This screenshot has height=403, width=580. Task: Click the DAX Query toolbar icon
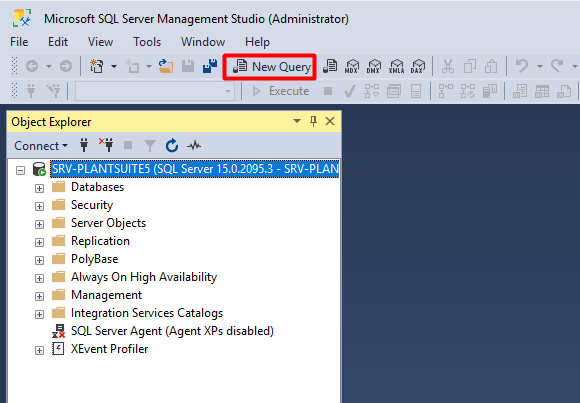point(418,67)
